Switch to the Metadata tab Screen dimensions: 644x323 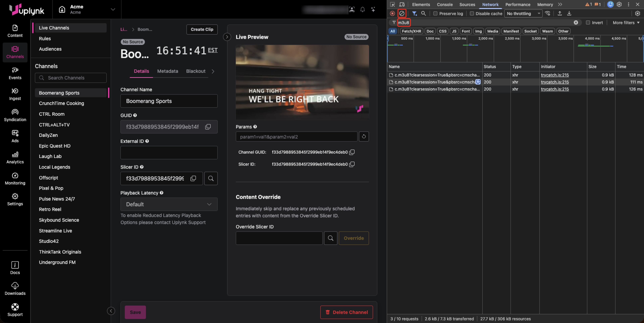click(168, 71)
